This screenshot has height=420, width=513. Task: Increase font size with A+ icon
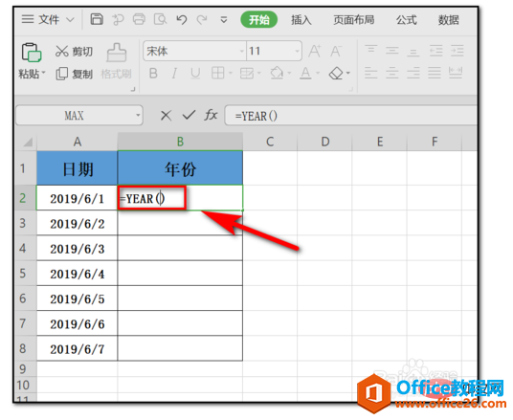[x=315, y=52]
